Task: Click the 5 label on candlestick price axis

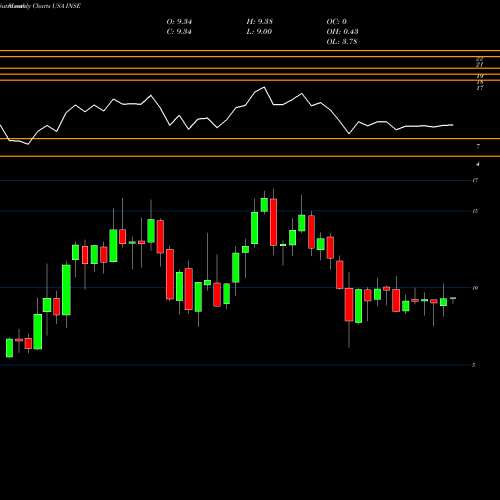Action: click(x=474, y=365)
